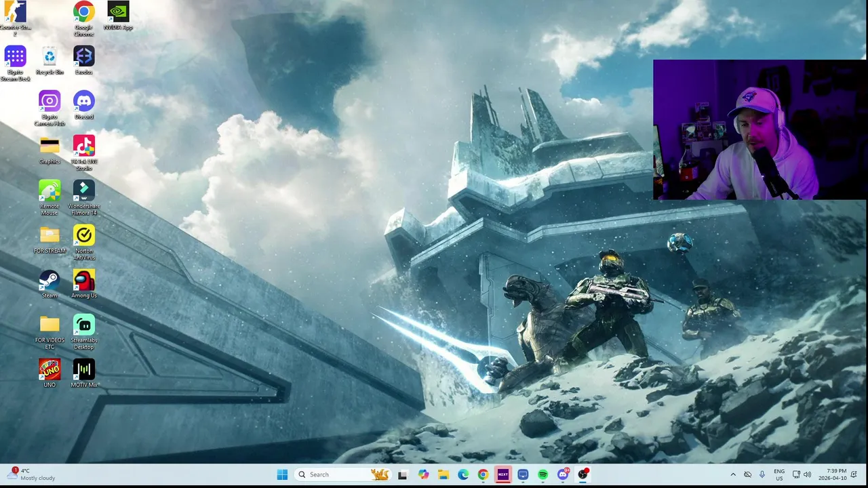Screen dimensions: 868x488
Task: Select the Wondershare Filmora 14 shortcut
Action: point(83,198)
